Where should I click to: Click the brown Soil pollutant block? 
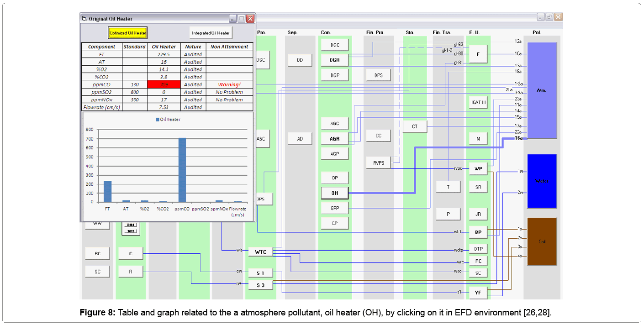pyautogui.click(x=542, y=241)
